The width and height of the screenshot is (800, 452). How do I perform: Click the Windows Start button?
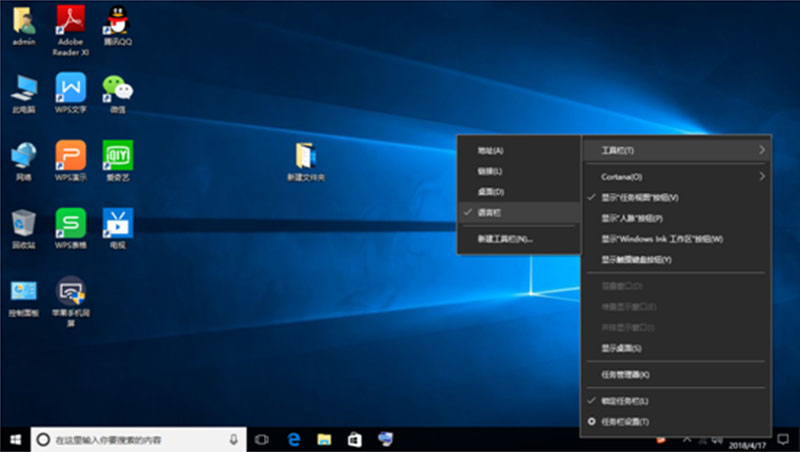pos(14,439)
